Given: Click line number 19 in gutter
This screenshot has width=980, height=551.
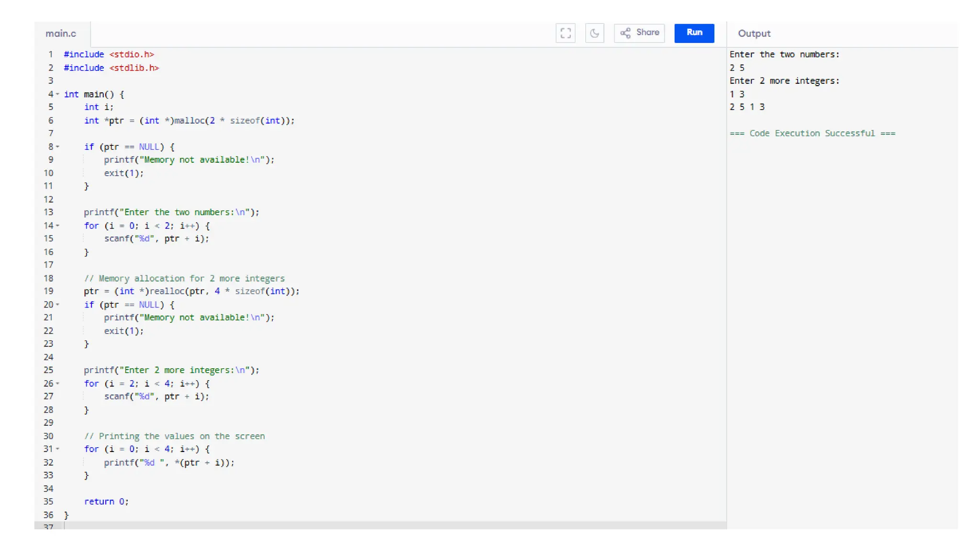Looking at the screenshot, I should point(48,291).
